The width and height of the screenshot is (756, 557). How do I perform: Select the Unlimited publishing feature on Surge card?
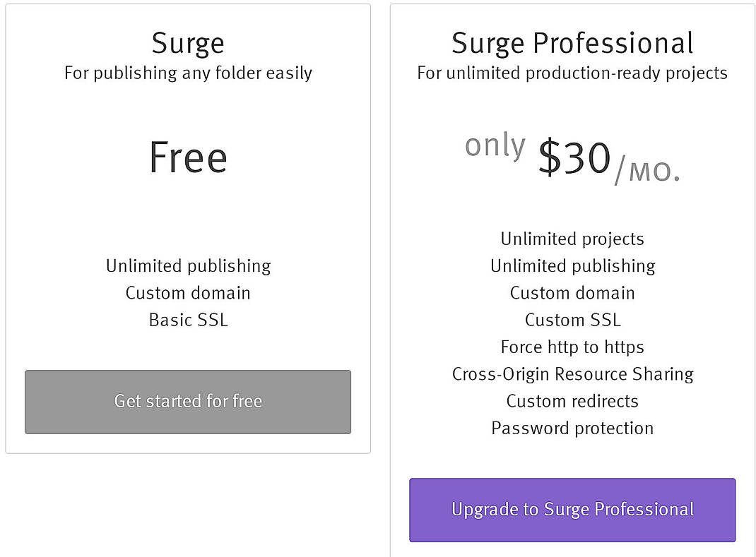click(x=187, y=266)
